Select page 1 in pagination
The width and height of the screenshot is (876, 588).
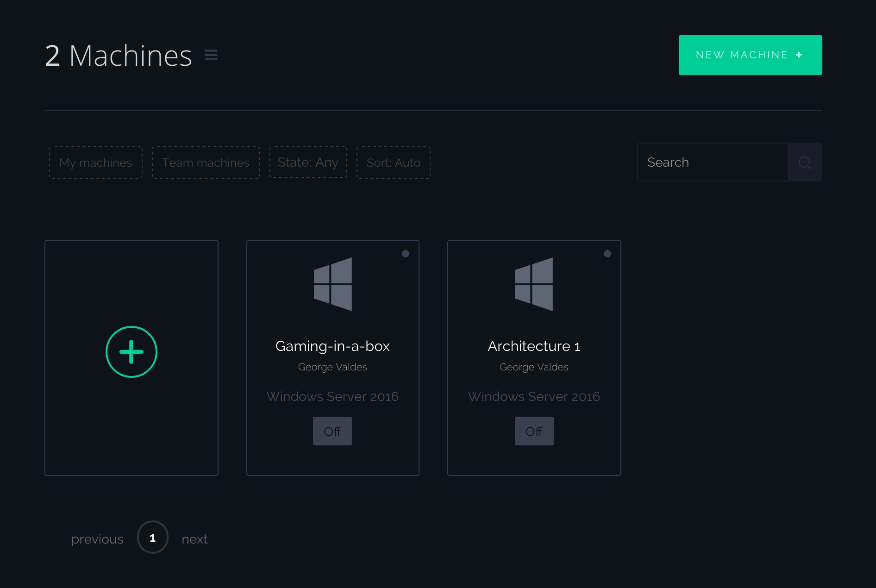point(153,537)
